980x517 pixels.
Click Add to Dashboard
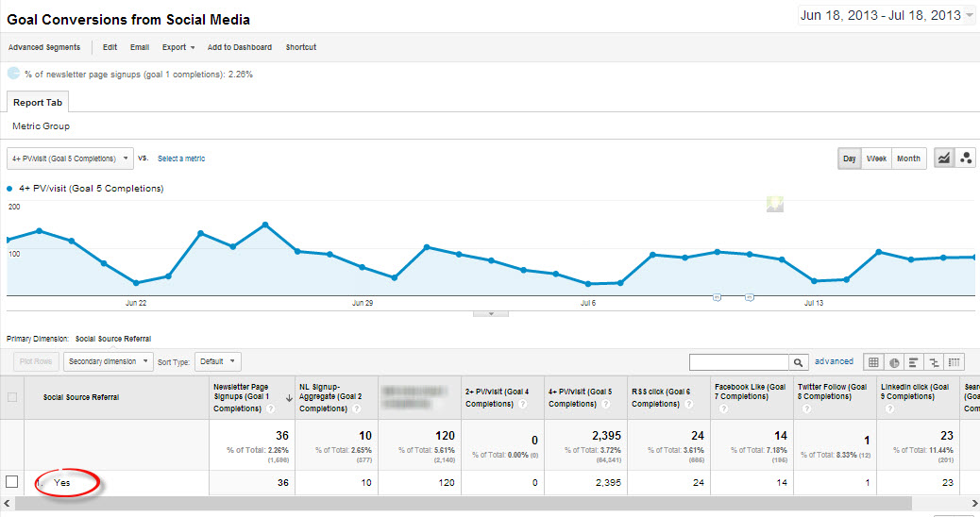point(239,47)
